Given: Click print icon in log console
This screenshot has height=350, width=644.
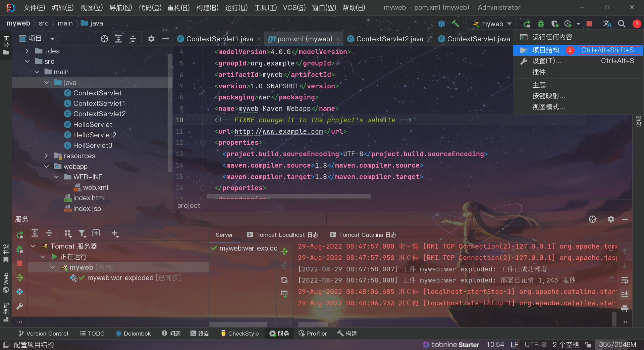Looking at the screenshot, I should pyautogui.click(x=625, y=309).
